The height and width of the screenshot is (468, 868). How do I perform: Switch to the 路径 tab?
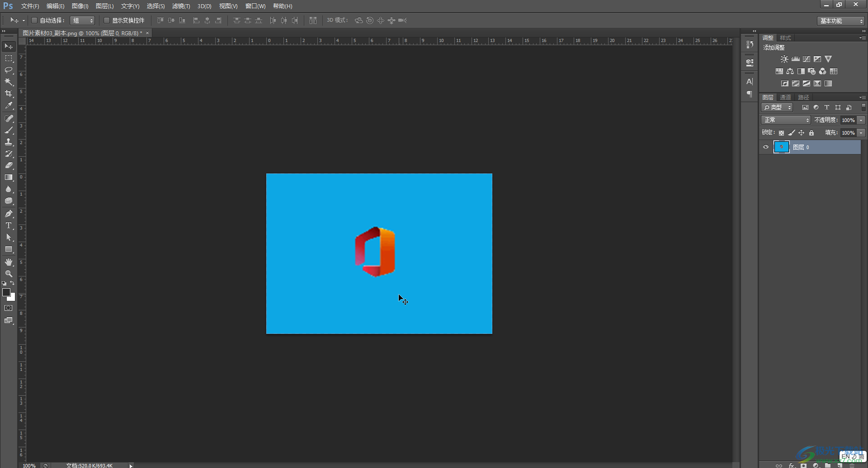coord(803,98)
